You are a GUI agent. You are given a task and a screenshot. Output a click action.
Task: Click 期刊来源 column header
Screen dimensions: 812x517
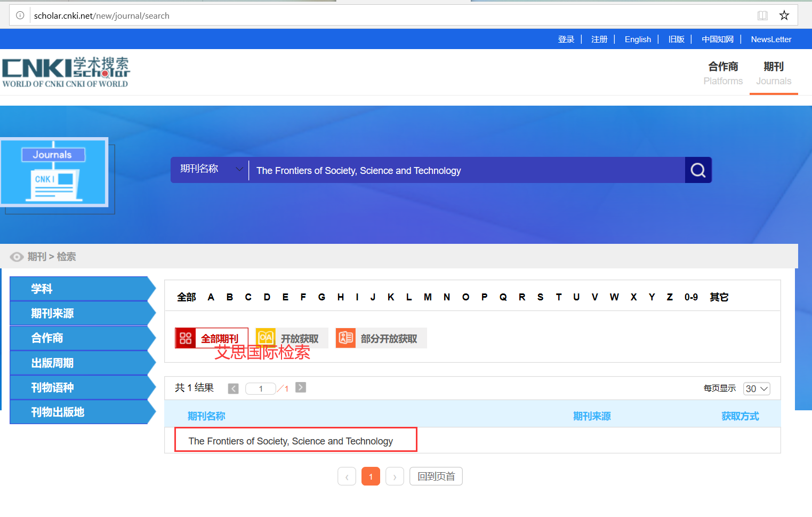[x=592, y=416]
